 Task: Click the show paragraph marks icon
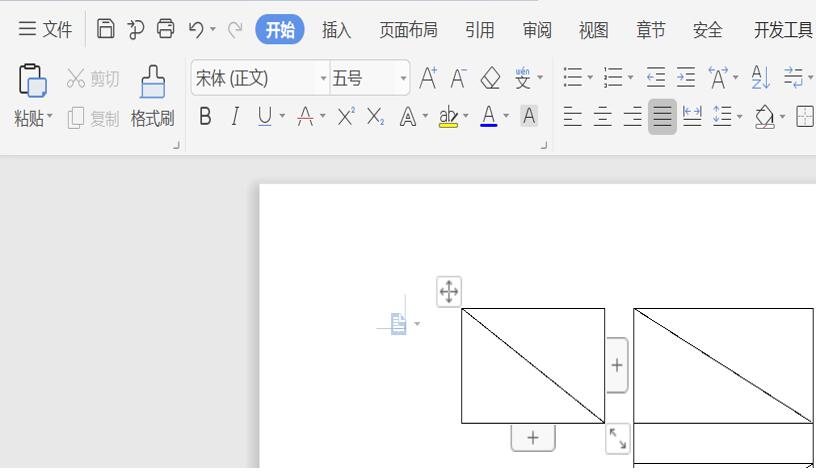(793, 77)
